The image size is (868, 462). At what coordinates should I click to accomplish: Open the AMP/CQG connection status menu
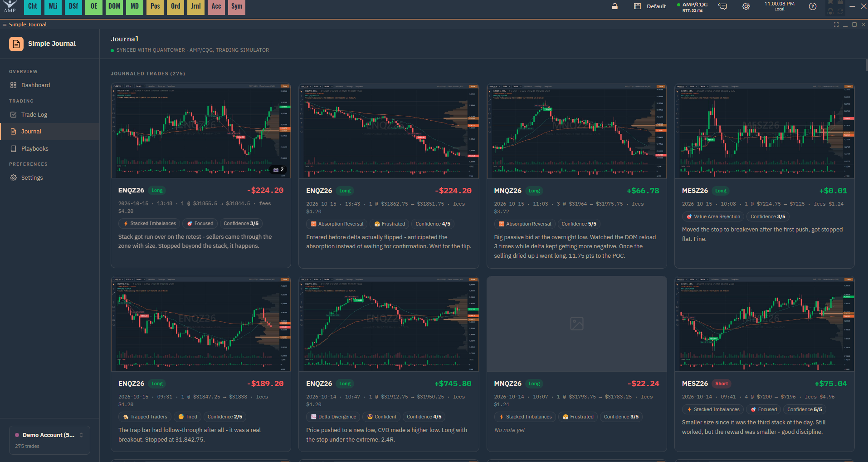pyautogui.click(x=692, y=7)
